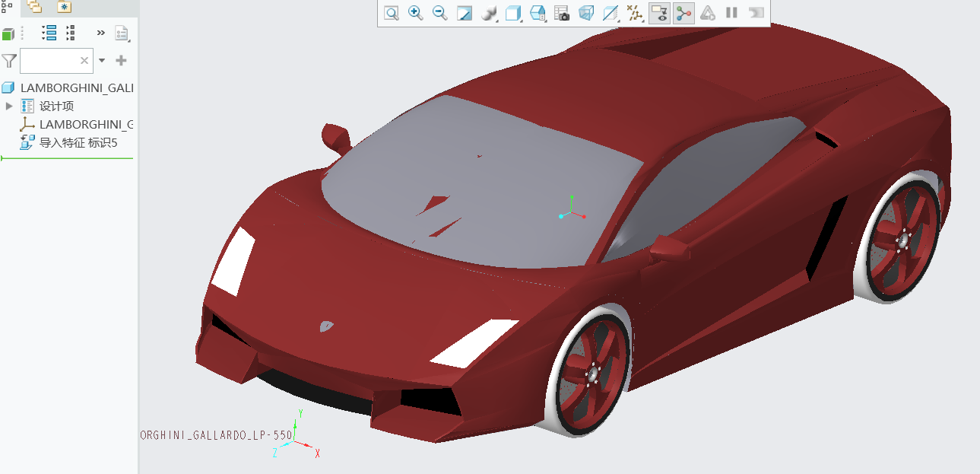Image resolution: width=980 pixels, height=474 pixels.
Task: Click the pause simulation icon
Action: [731, 13]
